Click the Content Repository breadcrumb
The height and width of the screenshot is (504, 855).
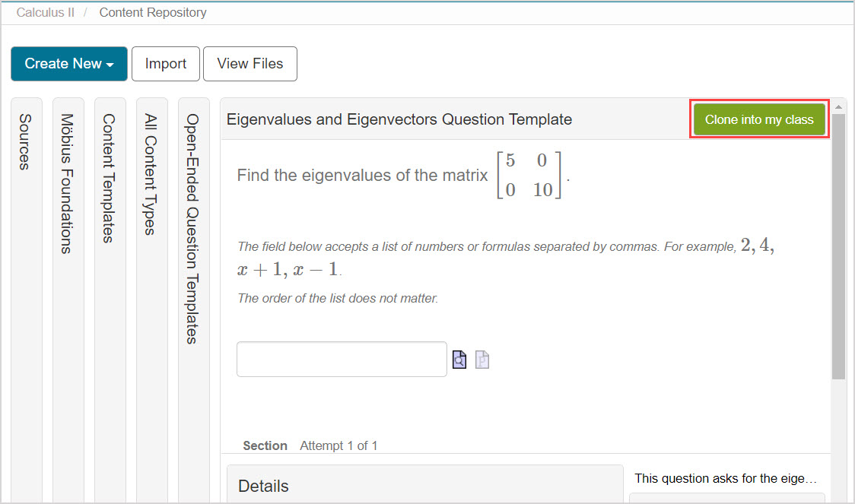click(153, 13)
